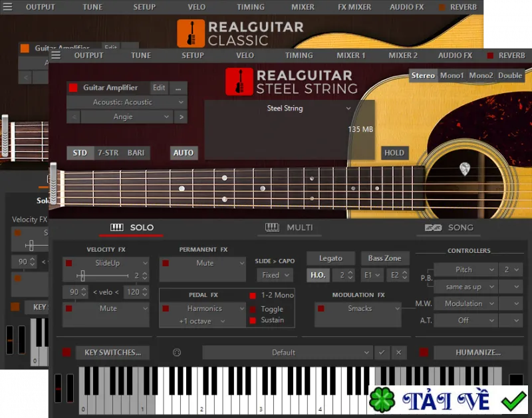Click the round icon left of Default preset
The image size is (532, 418).
(x=177, y=353)
